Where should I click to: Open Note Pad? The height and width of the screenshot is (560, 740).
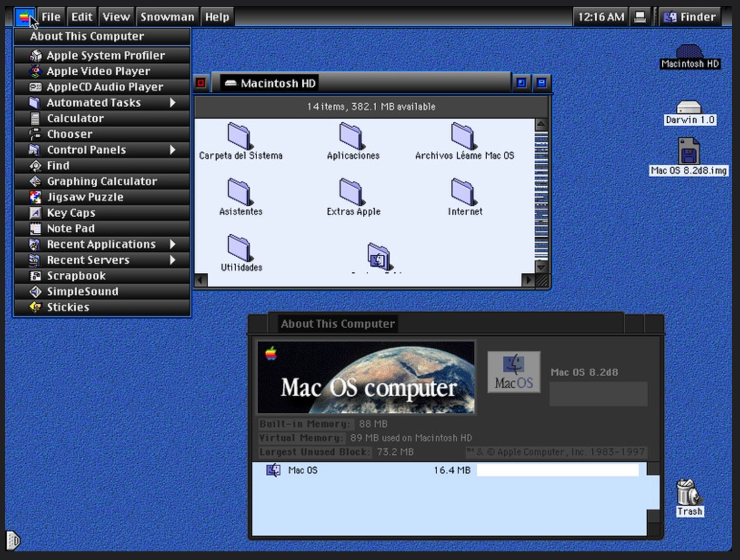(102, 229)
